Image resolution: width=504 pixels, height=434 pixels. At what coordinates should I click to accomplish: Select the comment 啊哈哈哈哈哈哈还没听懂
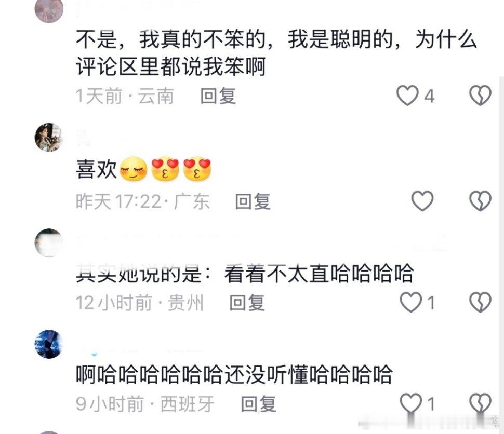coord(234,375)
